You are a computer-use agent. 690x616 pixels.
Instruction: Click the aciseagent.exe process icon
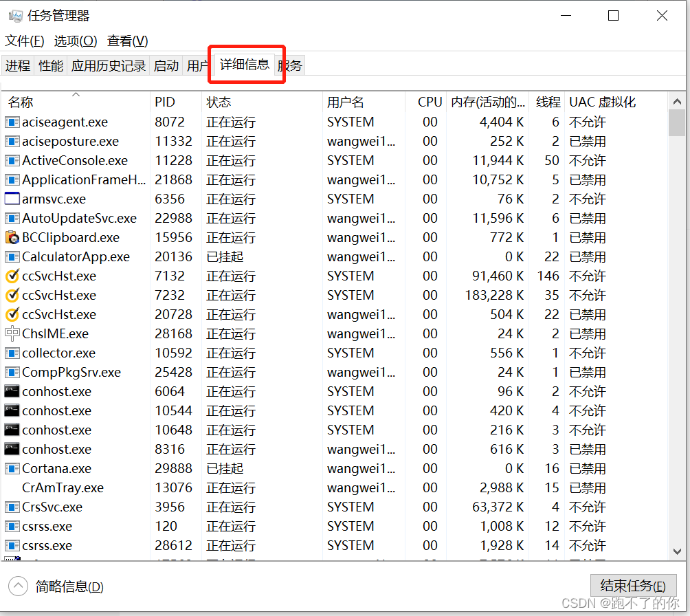coord(12,122)
